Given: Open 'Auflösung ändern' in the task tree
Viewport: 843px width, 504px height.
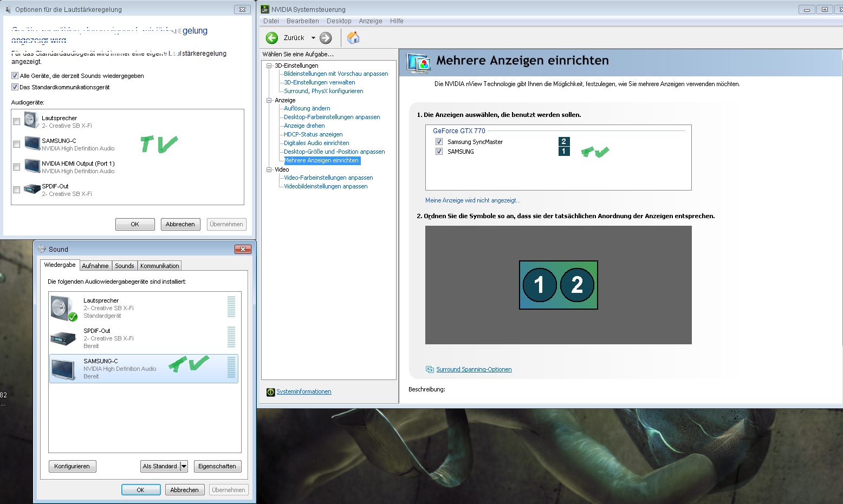Looking at the screenshot, I should pyautogui.click(x=307, y=108).
